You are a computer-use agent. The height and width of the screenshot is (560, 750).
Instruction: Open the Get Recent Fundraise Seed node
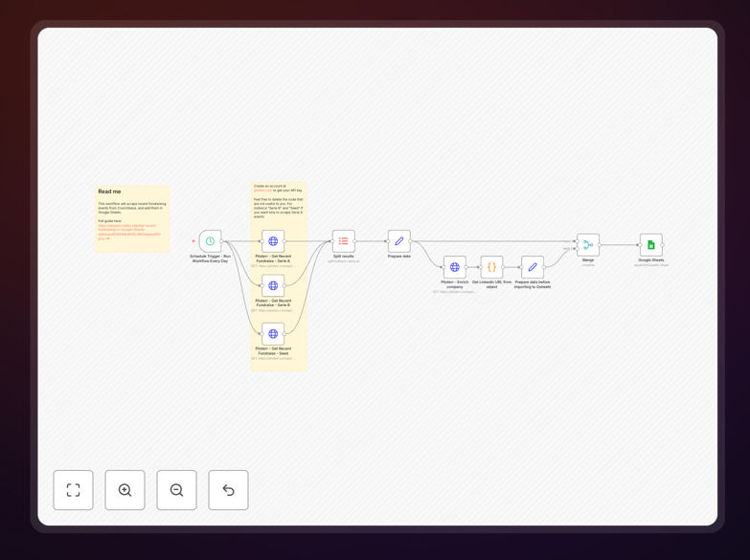(x=273, y=334)
